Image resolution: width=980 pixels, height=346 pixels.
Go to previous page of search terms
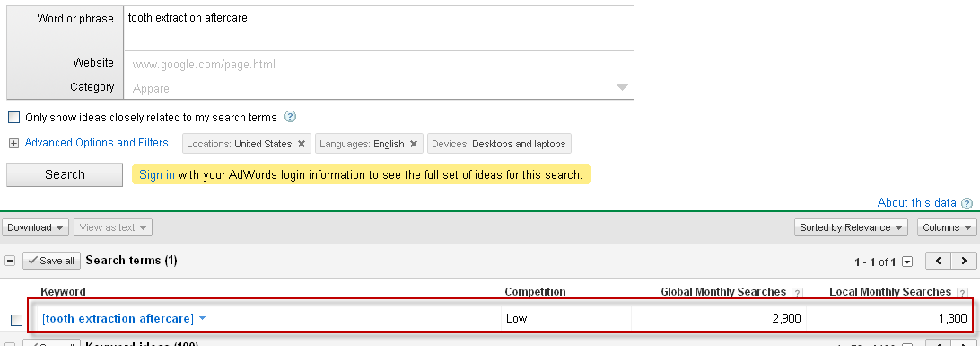938,261
